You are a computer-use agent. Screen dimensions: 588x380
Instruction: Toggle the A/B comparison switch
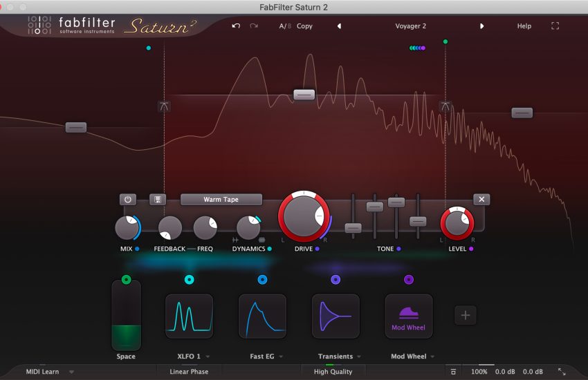tap(285, 26)
